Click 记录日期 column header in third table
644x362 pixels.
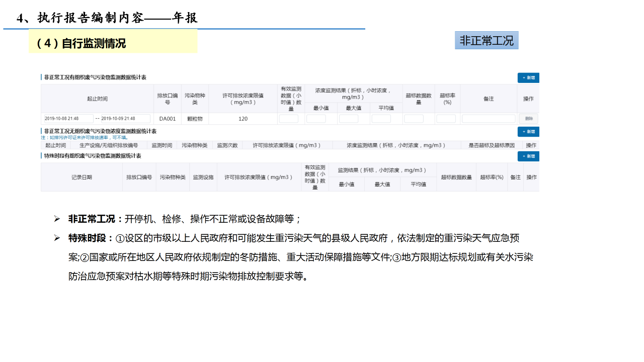(82, 177)
